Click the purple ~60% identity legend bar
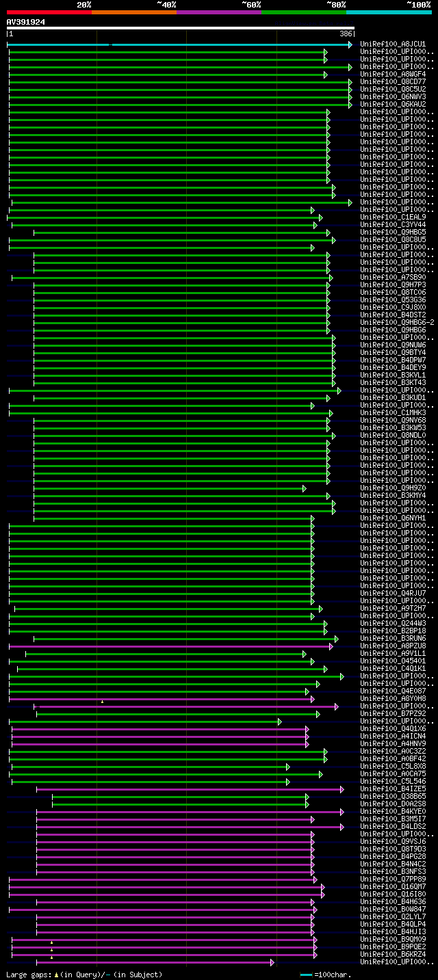Screen dimensions: 438x980 point(218,12)
